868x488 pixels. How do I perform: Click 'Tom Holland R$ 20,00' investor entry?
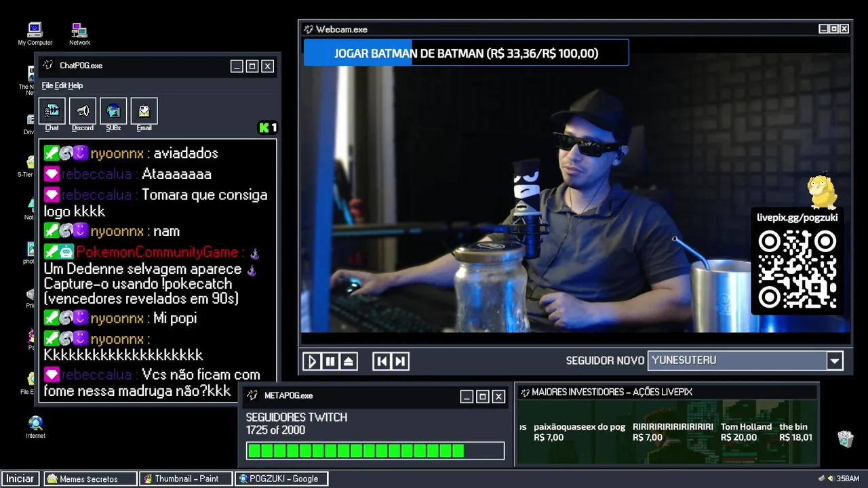tap(746, 432)
